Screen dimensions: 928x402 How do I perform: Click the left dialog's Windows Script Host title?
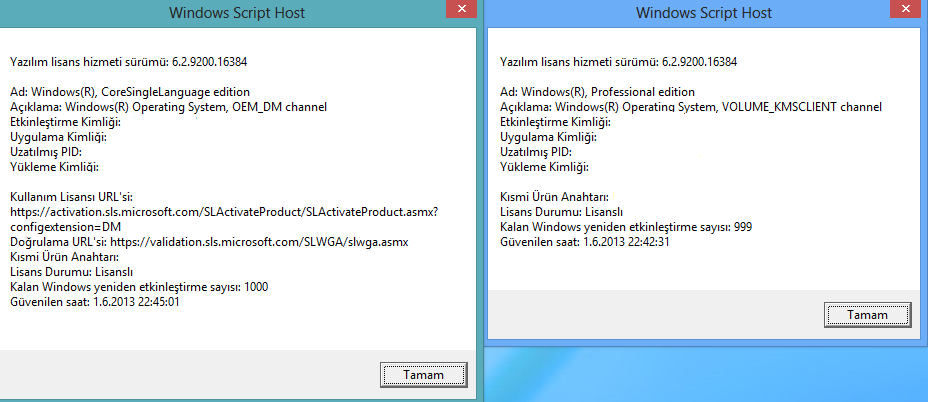237,12
